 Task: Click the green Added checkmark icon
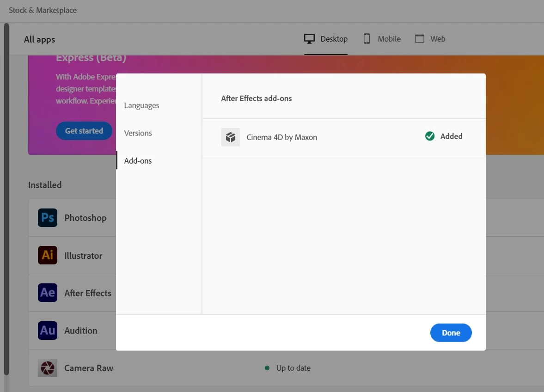pos(430,136)
